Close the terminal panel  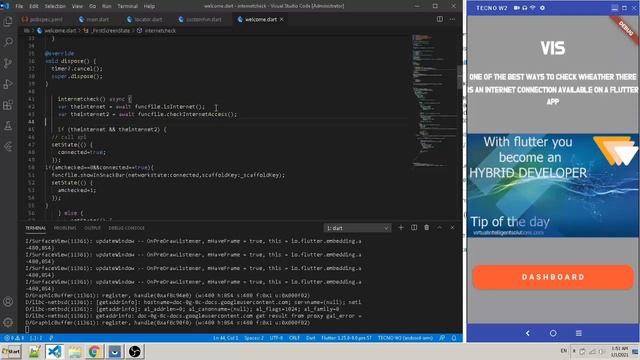(x=452, y=228)
